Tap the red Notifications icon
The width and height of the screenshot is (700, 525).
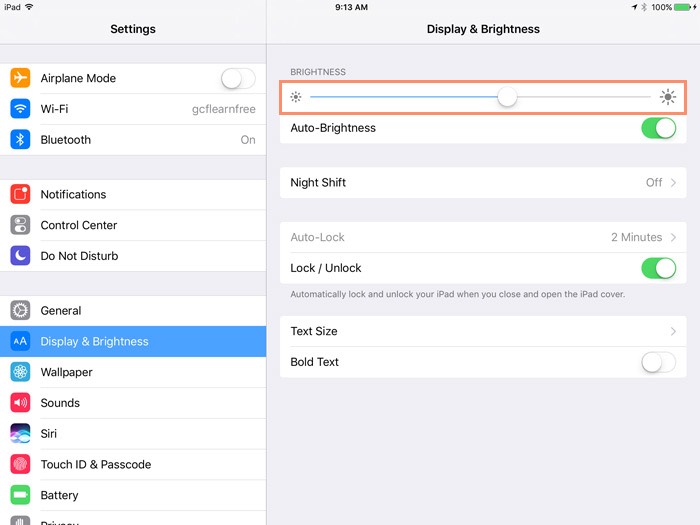point(21,194)
